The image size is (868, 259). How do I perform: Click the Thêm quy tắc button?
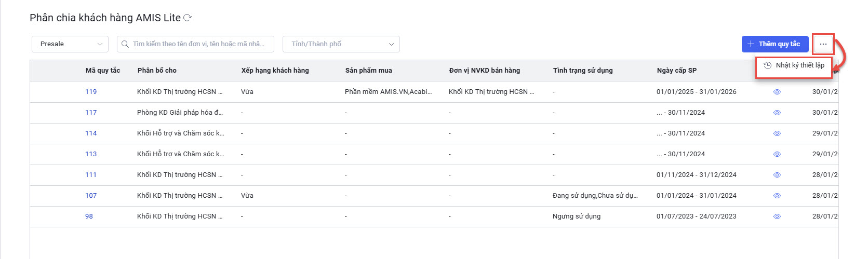774,44
